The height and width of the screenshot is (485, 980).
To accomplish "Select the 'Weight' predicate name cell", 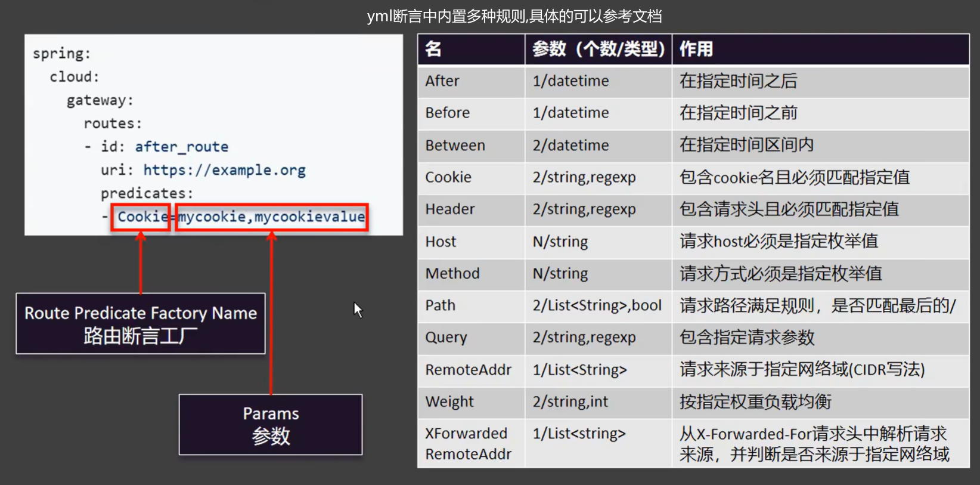I will coord(471,402).
